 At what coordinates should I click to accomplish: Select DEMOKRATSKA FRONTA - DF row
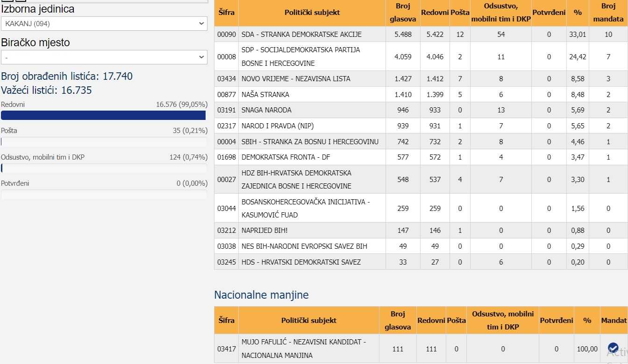(285, 157)
